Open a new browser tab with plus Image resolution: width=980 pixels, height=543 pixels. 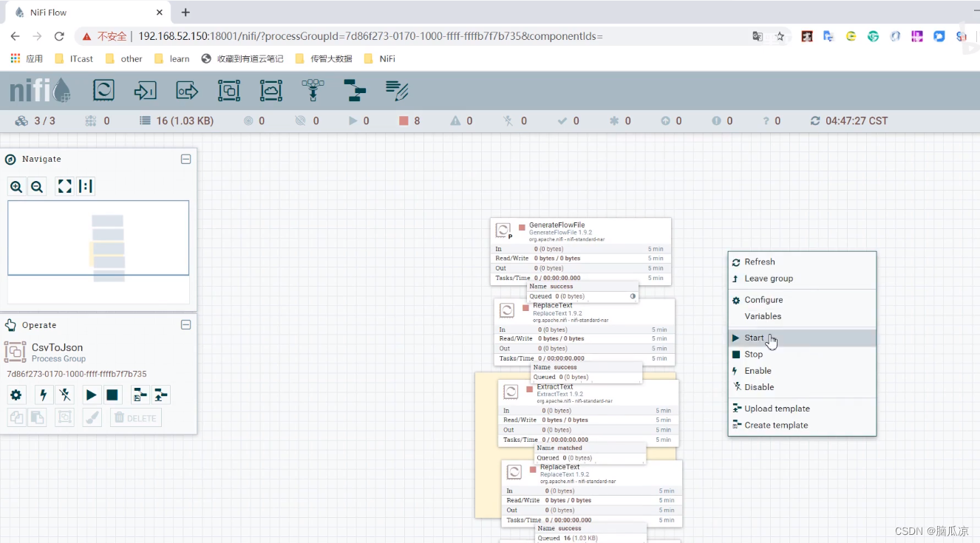(x=186, y=13)
